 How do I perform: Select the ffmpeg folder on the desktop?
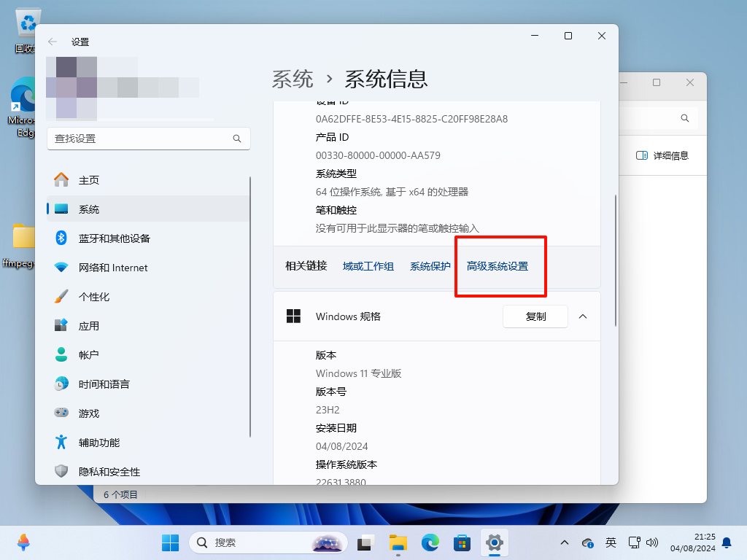pyautogui.click(x=19, y=246)
